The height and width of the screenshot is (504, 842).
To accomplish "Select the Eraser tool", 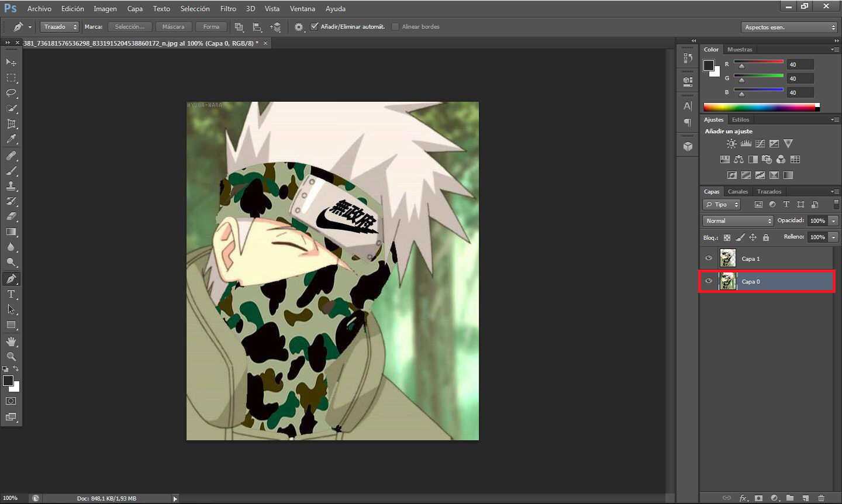I will (11, 216).
